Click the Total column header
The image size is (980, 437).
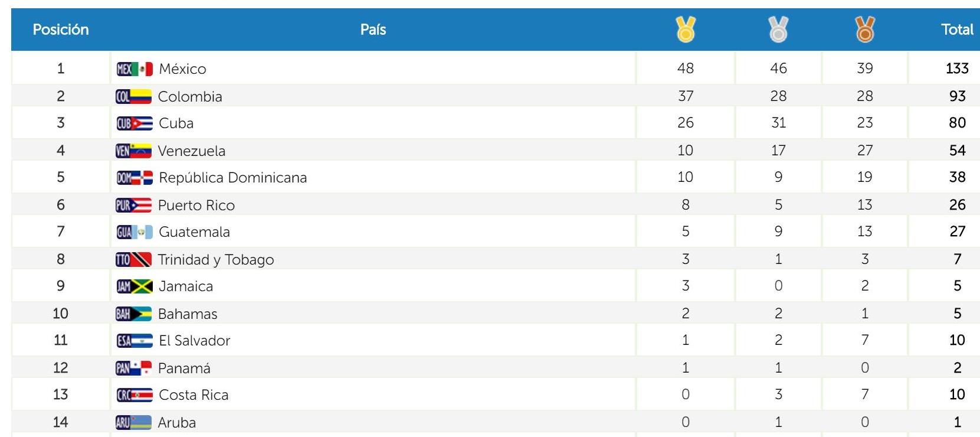(x=957, y=30)
